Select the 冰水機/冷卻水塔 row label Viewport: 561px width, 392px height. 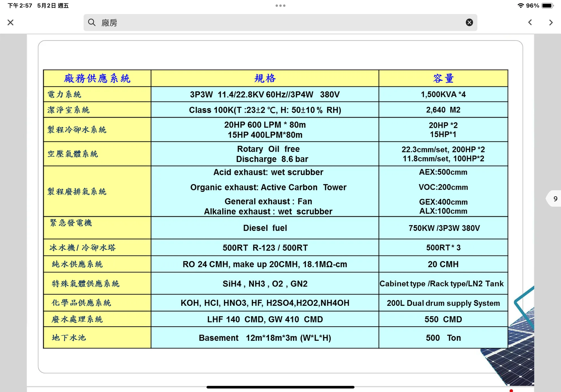click(x=97, y=248)
